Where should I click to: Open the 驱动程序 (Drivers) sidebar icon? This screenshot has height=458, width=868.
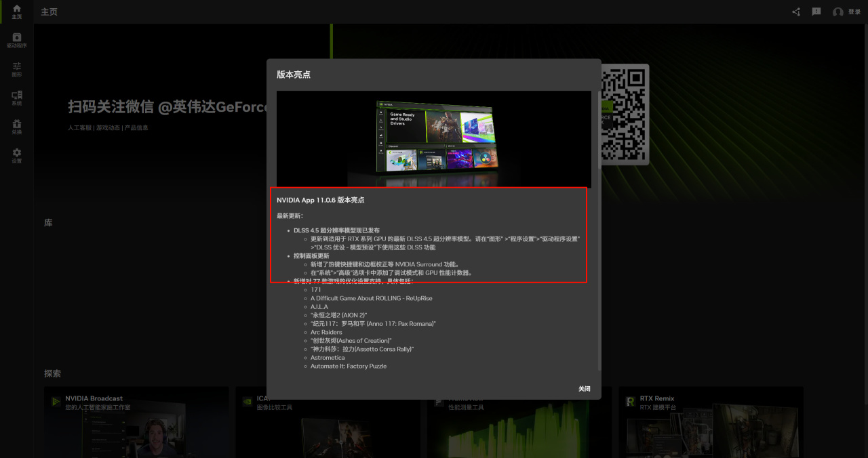(x=17, y=41)
